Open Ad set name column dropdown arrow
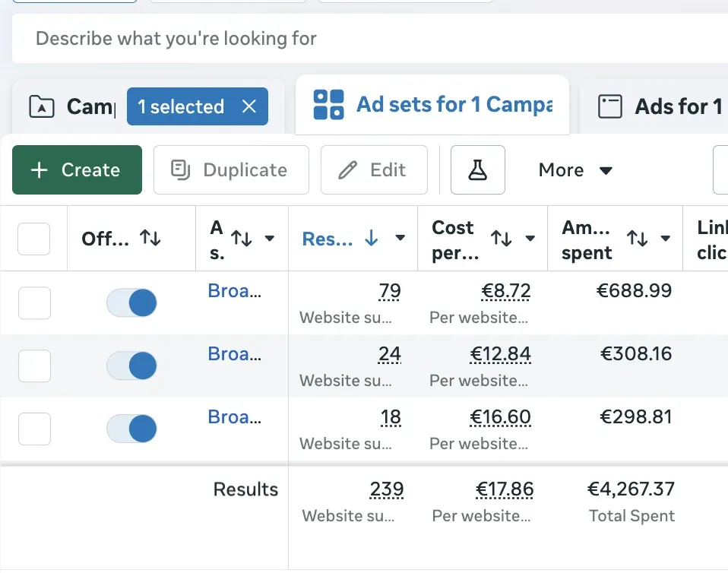This screenshot has width=728, height=573. click(x=269, y=238)
